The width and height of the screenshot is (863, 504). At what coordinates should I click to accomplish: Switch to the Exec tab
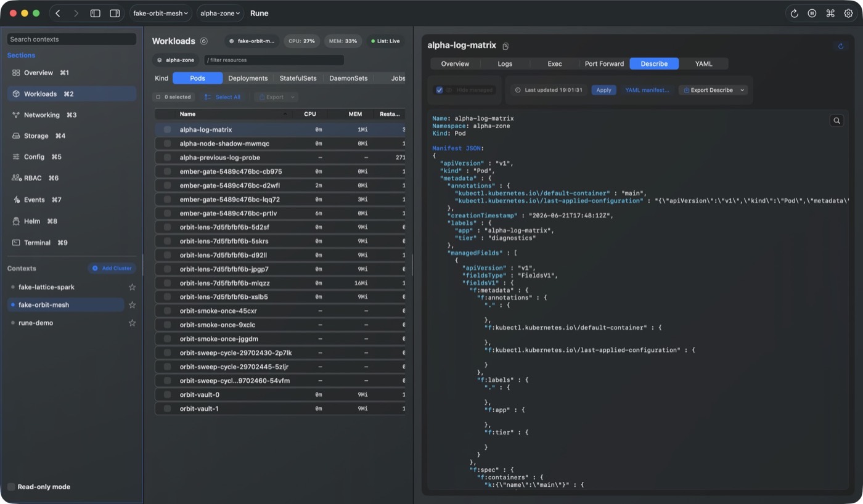[555, 63]
